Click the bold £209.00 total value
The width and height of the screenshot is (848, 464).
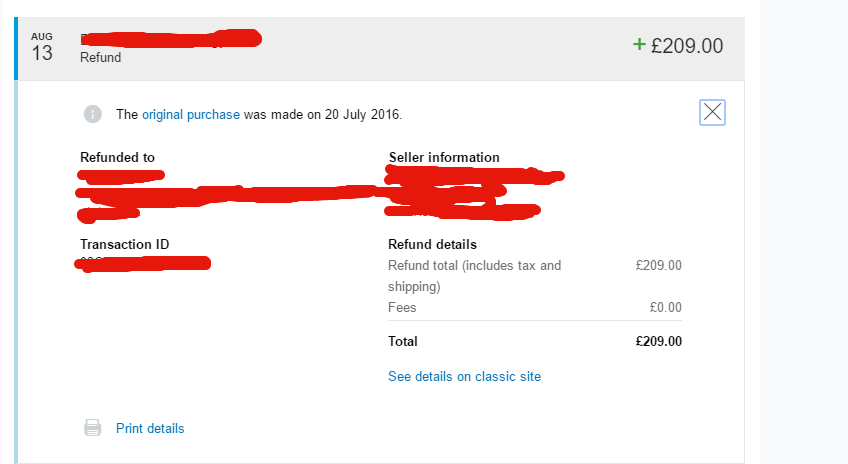pos(659,341)
